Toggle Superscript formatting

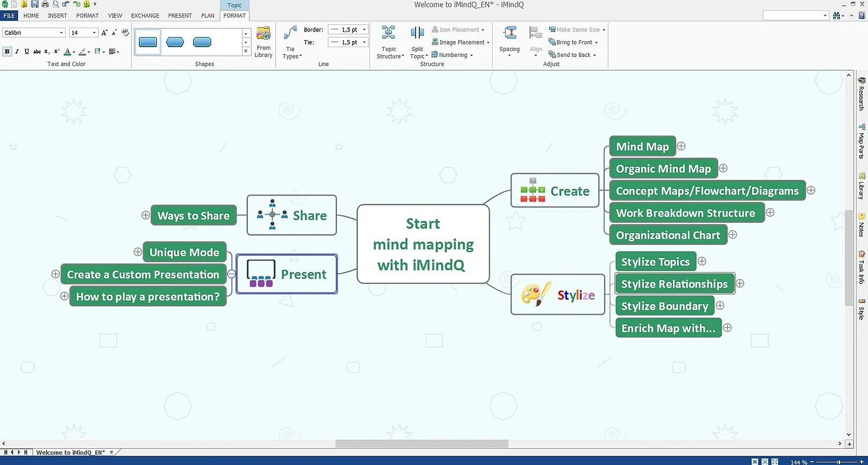56,51
